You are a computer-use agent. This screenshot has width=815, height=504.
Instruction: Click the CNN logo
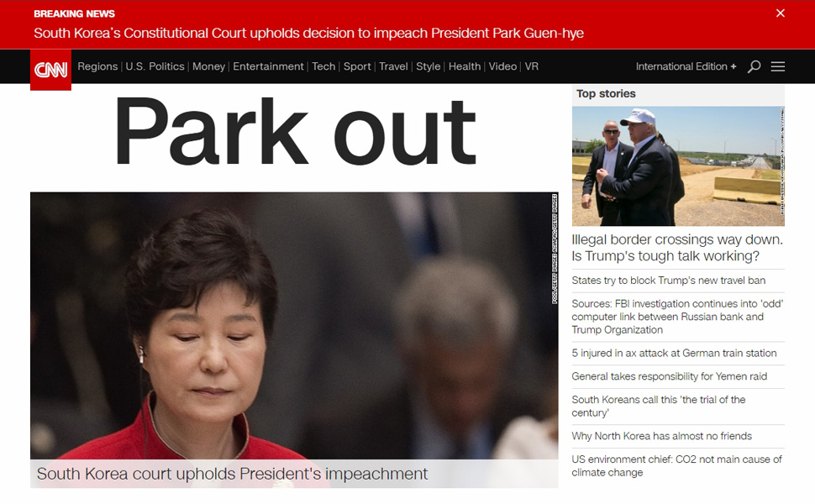click(x=51, y=70)
